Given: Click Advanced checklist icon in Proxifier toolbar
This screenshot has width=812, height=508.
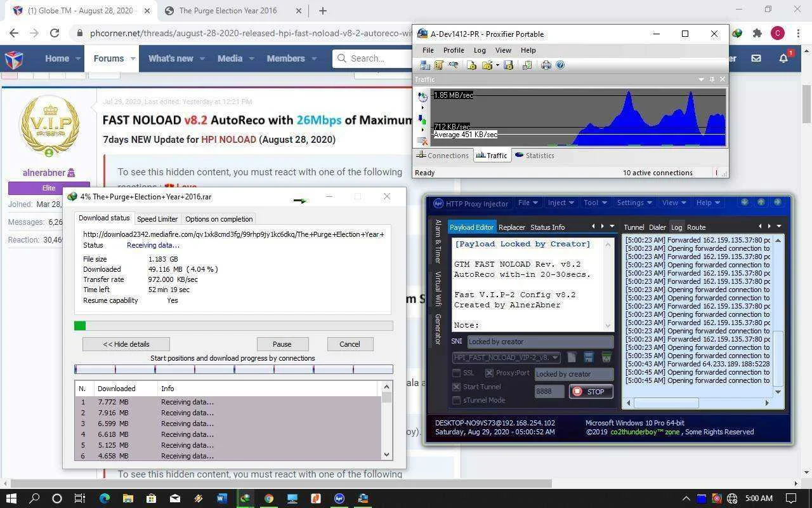Looking at the screenshot, I should [x=527, y=65].
